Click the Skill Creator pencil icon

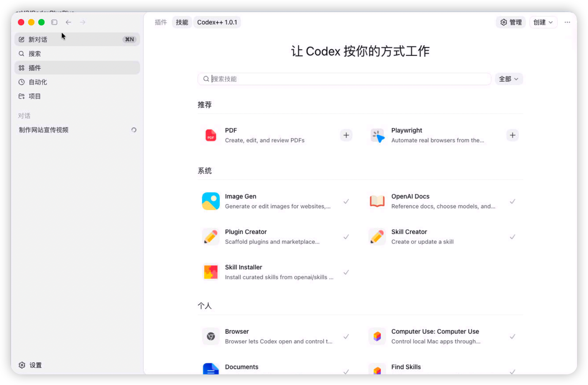[377, 237]
